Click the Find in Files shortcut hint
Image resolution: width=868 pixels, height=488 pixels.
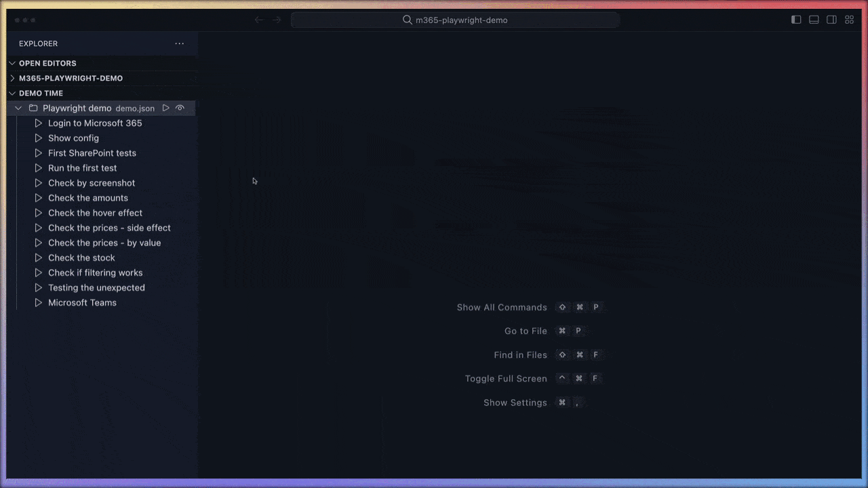pos(520,354)
